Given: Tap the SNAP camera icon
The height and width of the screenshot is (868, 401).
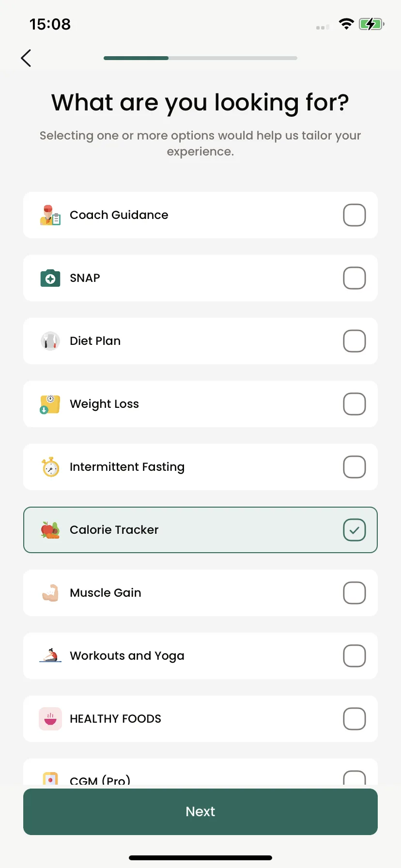Looking at the screenshot, I should (x=50, y=278).
